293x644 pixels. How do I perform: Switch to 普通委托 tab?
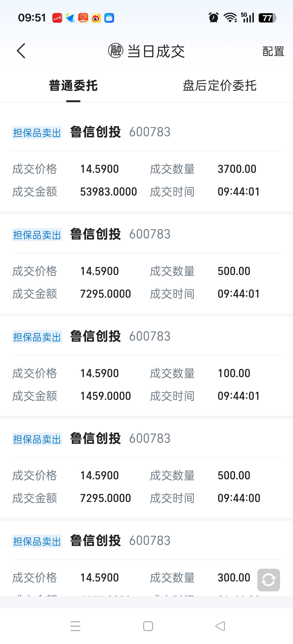[73, 86]
